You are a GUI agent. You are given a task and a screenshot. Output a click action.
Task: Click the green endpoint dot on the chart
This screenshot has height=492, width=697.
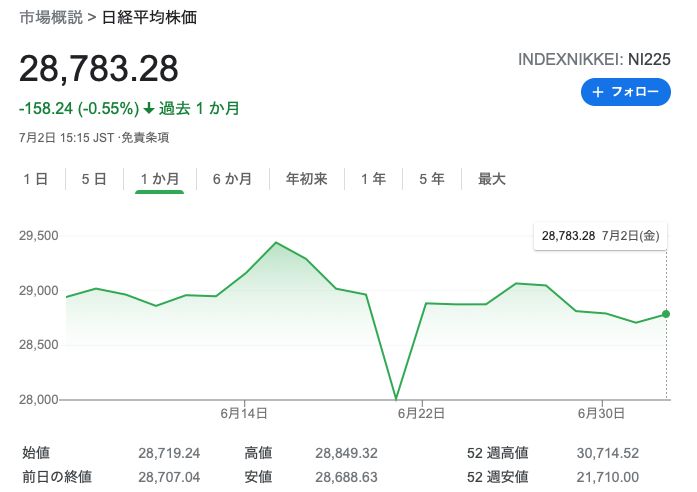pos(665,314)
